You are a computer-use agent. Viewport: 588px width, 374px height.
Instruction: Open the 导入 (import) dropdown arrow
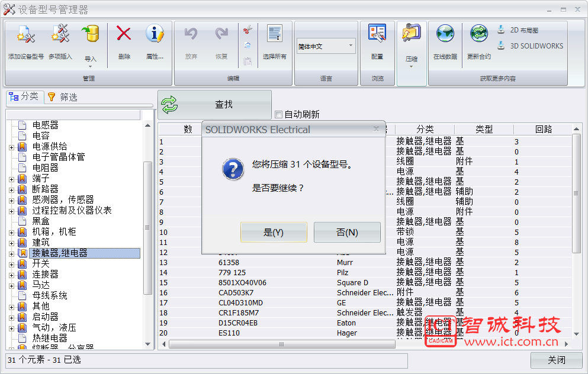tap(90, 67)
